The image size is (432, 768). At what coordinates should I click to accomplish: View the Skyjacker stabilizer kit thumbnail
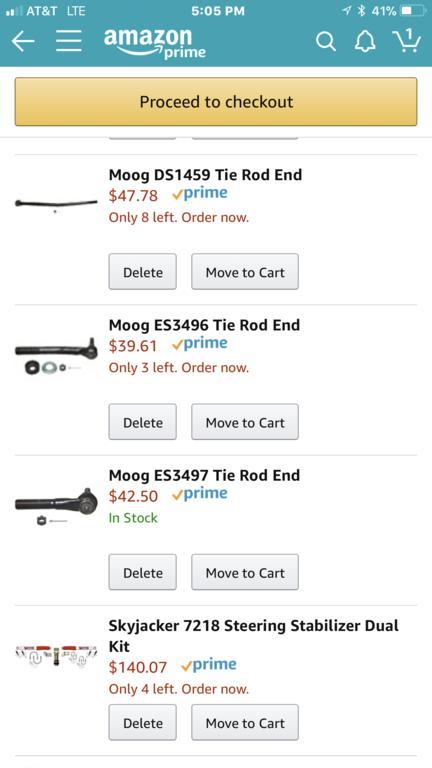click(x=56, y=656)
